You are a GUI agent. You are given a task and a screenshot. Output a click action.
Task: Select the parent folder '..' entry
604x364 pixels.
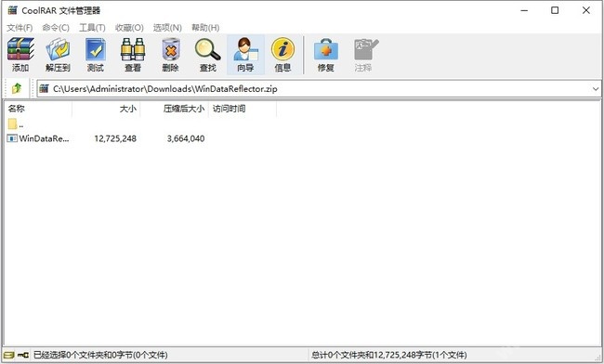point(16,123)
